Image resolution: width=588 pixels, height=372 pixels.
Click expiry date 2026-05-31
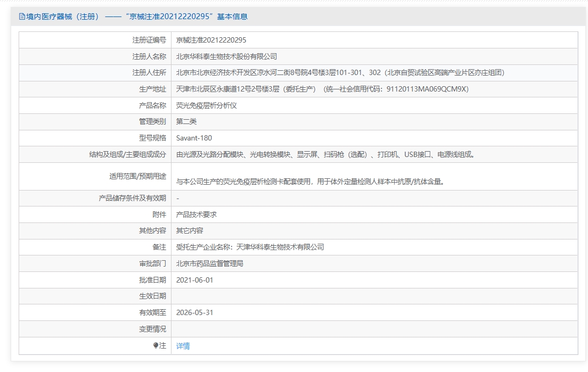click(194, 312)
